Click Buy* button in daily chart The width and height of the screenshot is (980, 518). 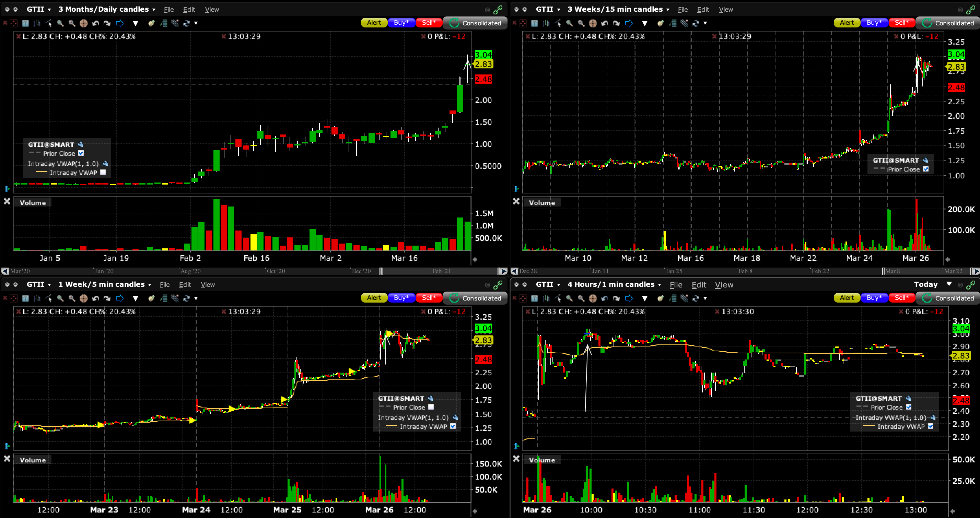(x=401, y=23)
